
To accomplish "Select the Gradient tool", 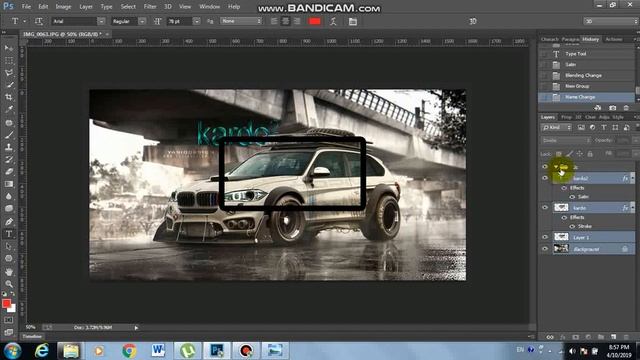I will 9,184.
